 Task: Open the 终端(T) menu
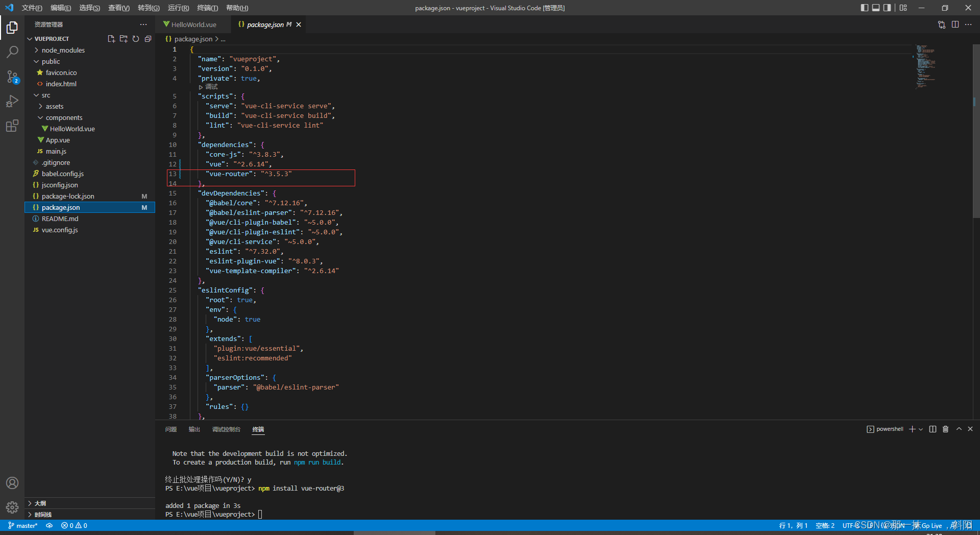click(207, 8)
